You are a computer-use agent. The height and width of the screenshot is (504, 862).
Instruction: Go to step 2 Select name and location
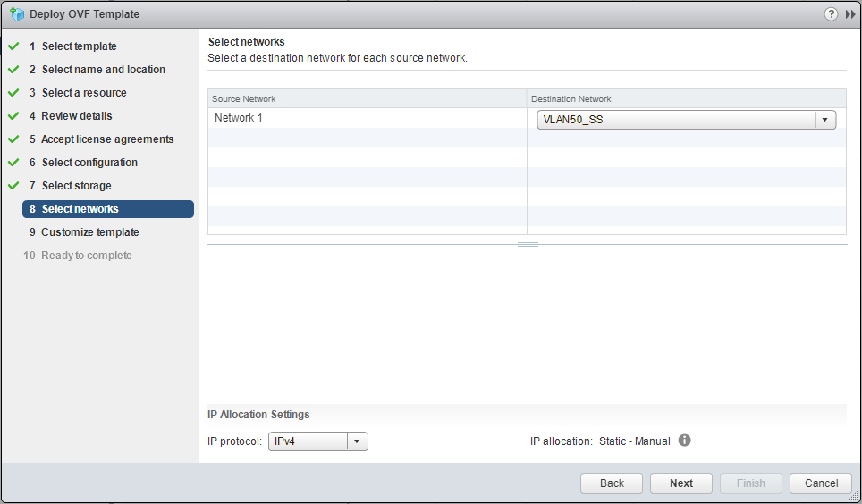click(x=103, y=70)
